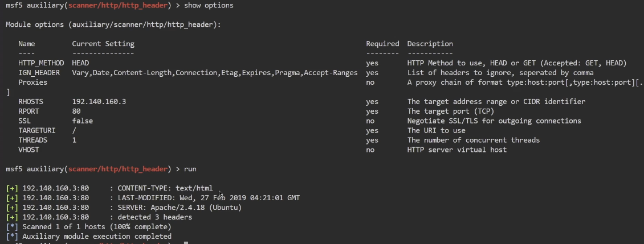Click the 'Current Setting' column header
This screenshot has width=644, height=244.
tap(103, 44)
